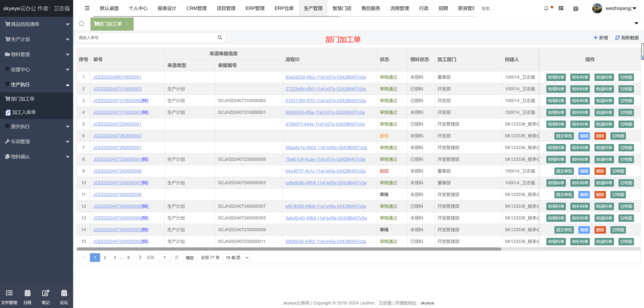Open order link JGDD202408010000001
This screenshot has width=644, height=308.
[117, 77]
